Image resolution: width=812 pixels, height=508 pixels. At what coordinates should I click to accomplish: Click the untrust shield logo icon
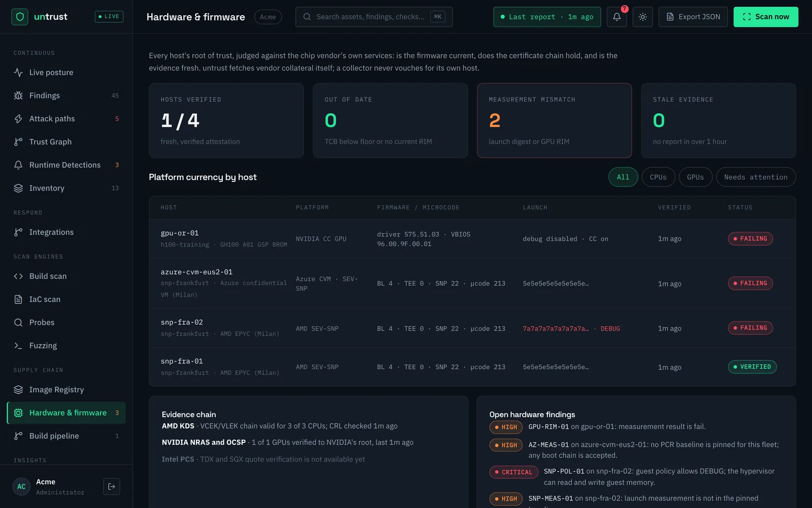pos(20,17)
